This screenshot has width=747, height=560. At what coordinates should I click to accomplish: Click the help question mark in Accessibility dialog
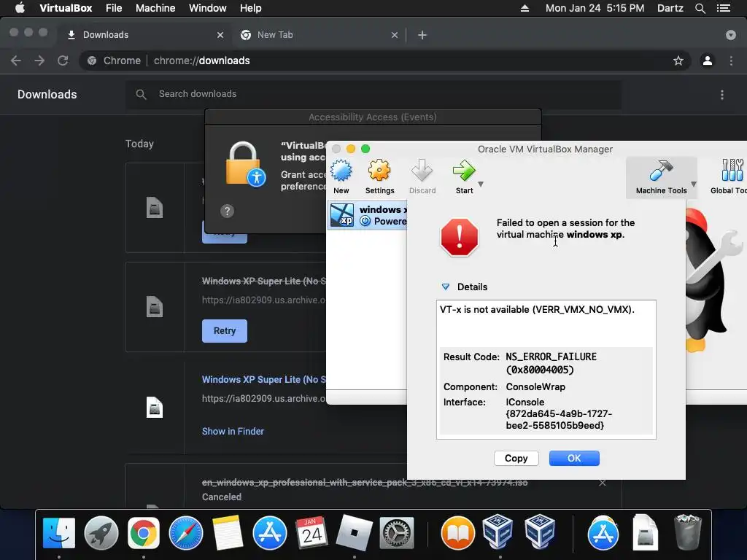pos(228,211)
